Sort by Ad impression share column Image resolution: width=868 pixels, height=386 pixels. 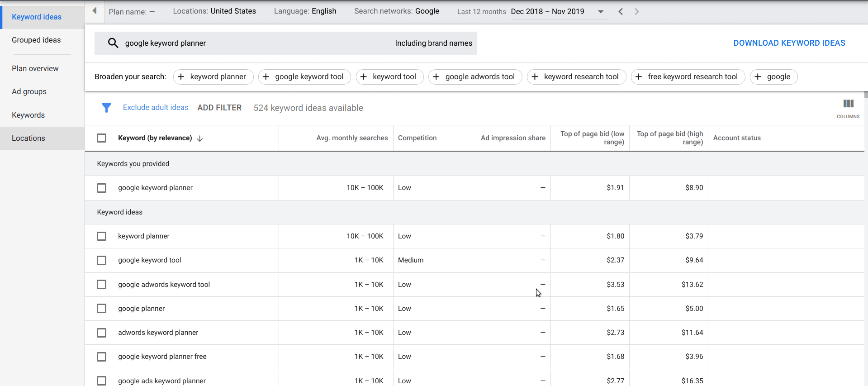[x=513, y=138]
